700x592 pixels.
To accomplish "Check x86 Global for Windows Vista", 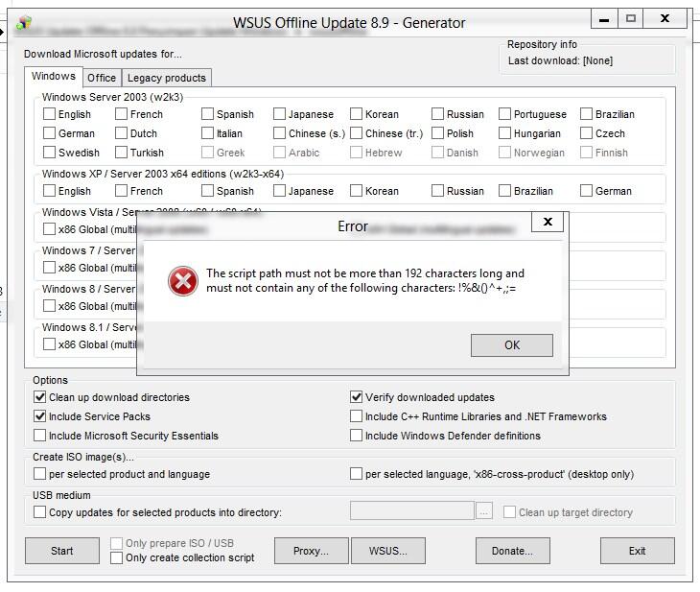I will tap(49, 229).
